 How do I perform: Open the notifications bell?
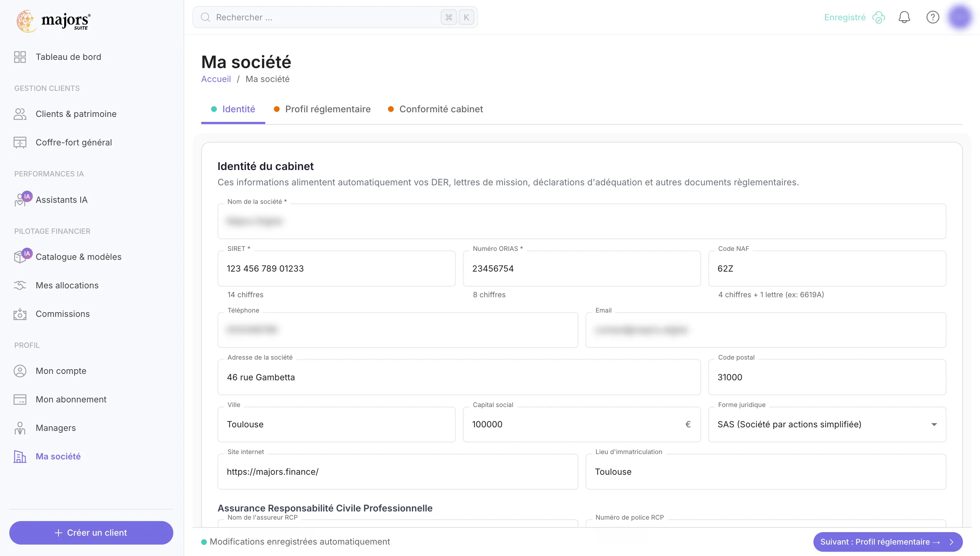904,17
